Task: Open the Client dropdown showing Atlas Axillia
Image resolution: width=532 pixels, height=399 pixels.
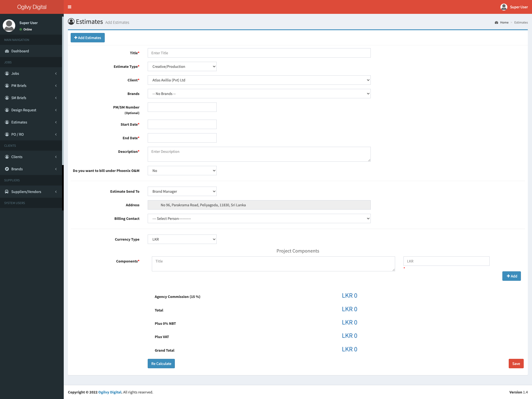Action: pyautogui.click(x=259, y=80)
